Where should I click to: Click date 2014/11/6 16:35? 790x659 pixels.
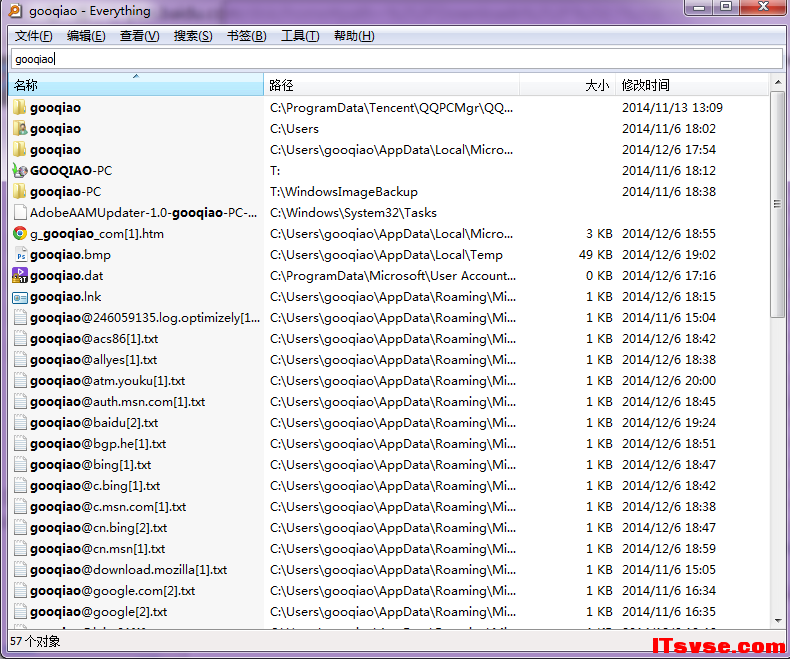pos(669,612)
